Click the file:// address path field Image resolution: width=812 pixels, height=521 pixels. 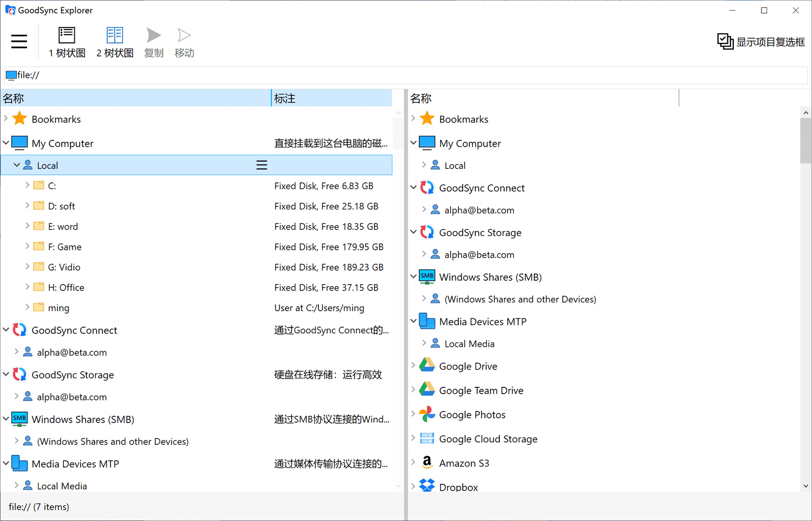[406, 75]
